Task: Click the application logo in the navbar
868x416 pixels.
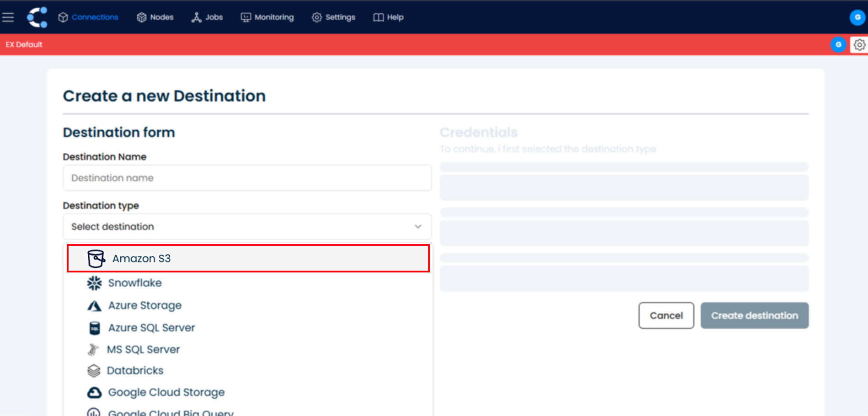Action: [37, 17]
